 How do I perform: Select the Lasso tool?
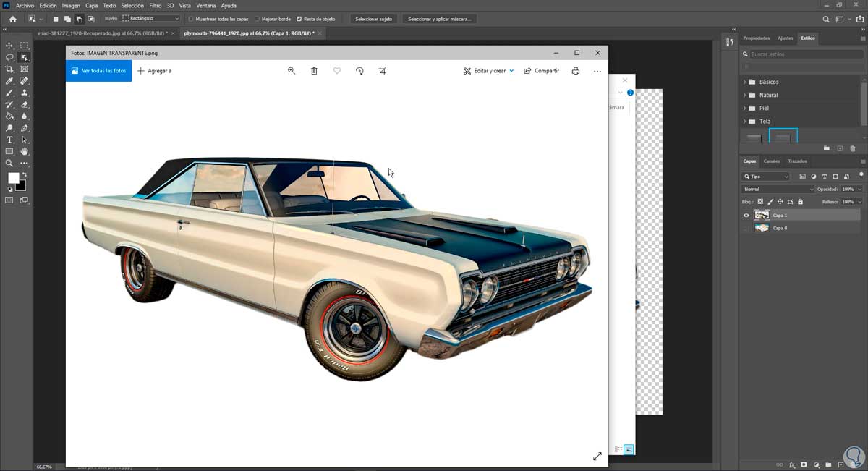9,57
